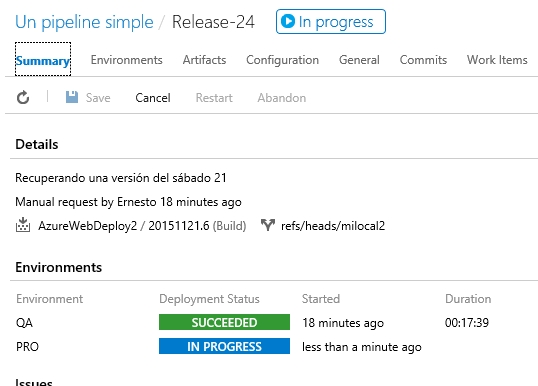The width and height of the screenshot is (538, 386).
Task: Click the green SUCCEEDED status for QA
Action: [x=224, y=322]
